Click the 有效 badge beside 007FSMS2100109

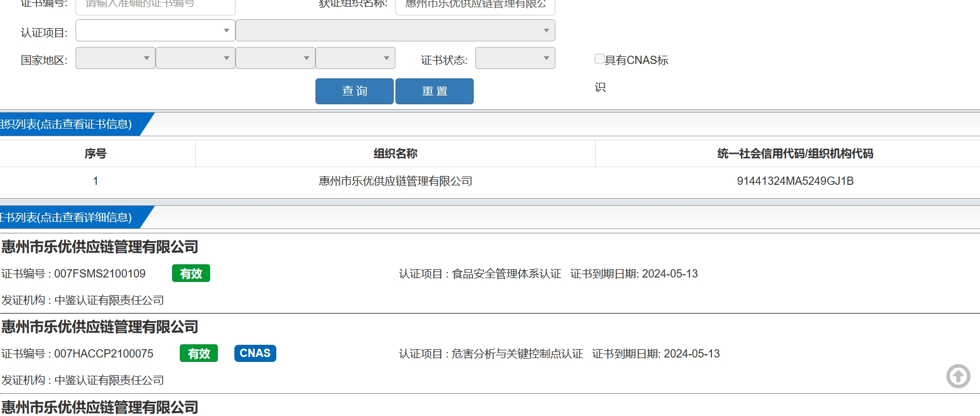click(x=191, y=273)
